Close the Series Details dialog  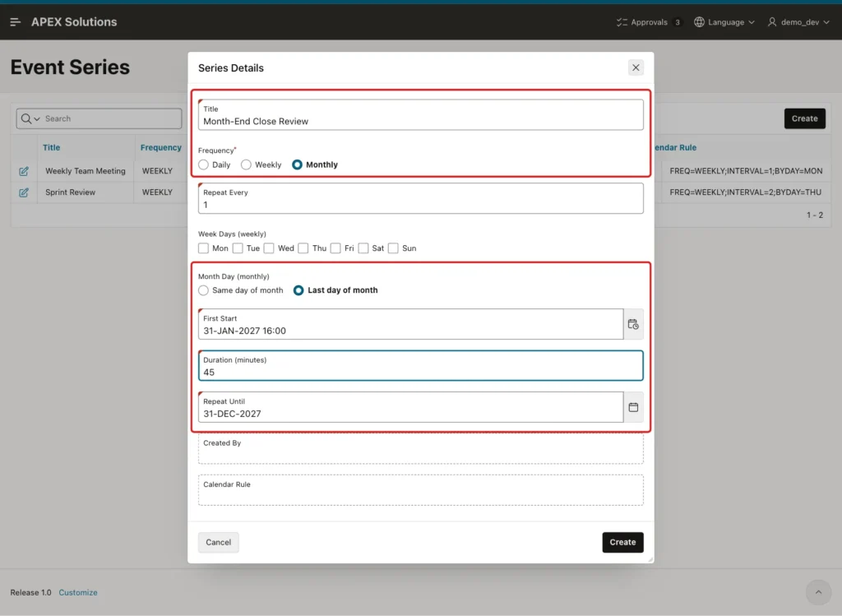pos(636,67)
